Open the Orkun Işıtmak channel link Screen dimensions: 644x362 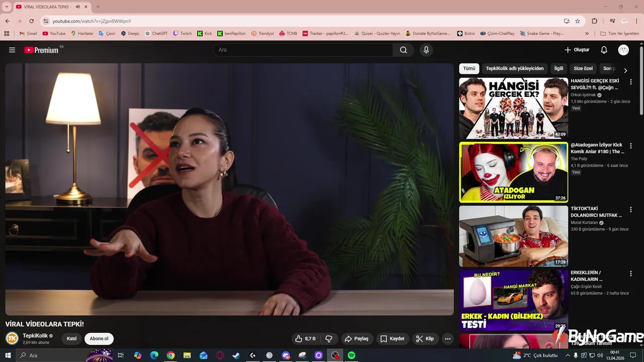(583, 95)
